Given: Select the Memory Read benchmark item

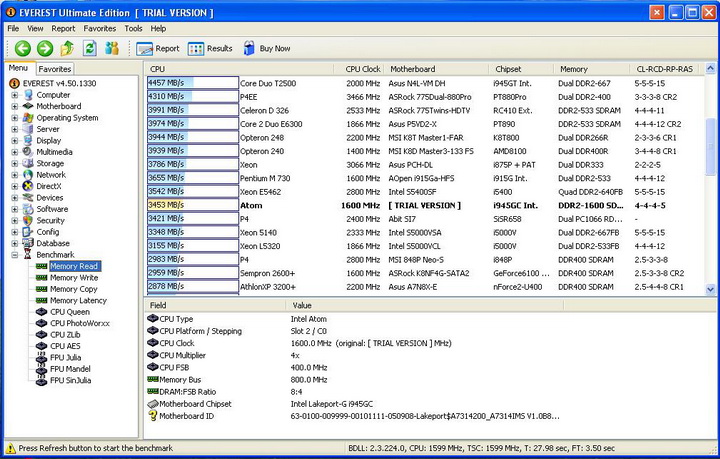Looking at the screenshot, I should pyautogui.click(x=74, y=266).
